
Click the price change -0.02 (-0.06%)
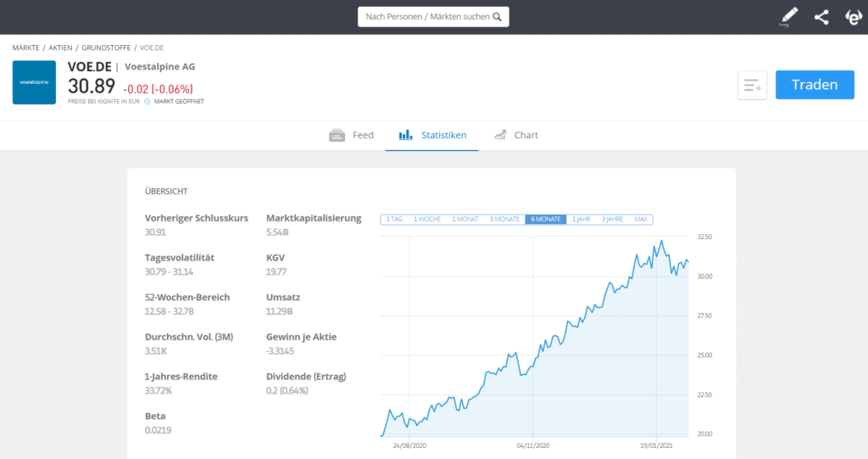pos(158,89)
